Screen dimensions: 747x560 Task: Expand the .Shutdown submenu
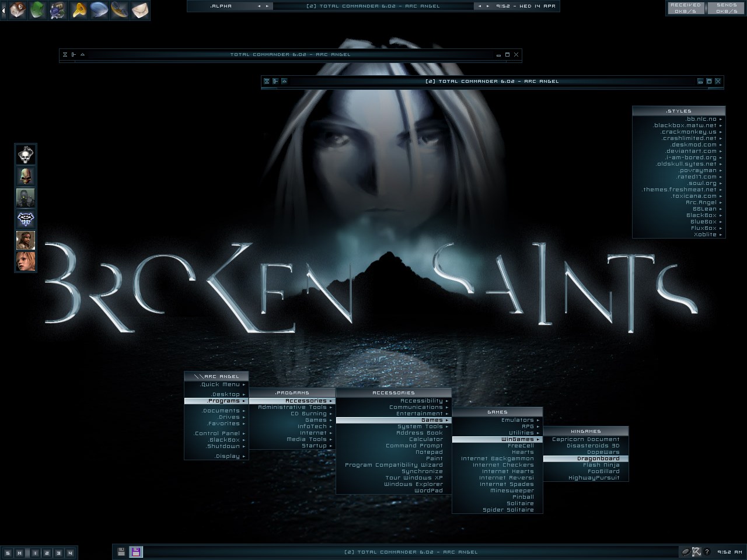pyautogui.click(x=217, y=446)
